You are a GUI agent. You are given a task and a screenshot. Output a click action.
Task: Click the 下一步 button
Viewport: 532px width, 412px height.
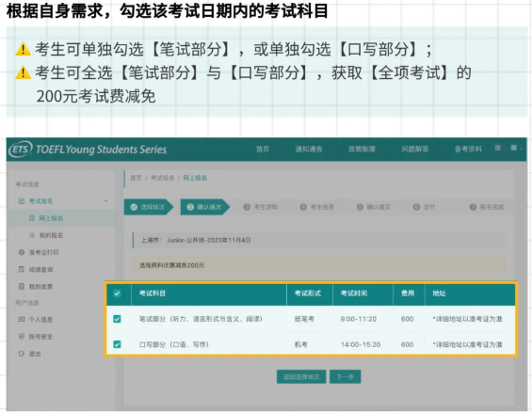(x=345, y=377)
